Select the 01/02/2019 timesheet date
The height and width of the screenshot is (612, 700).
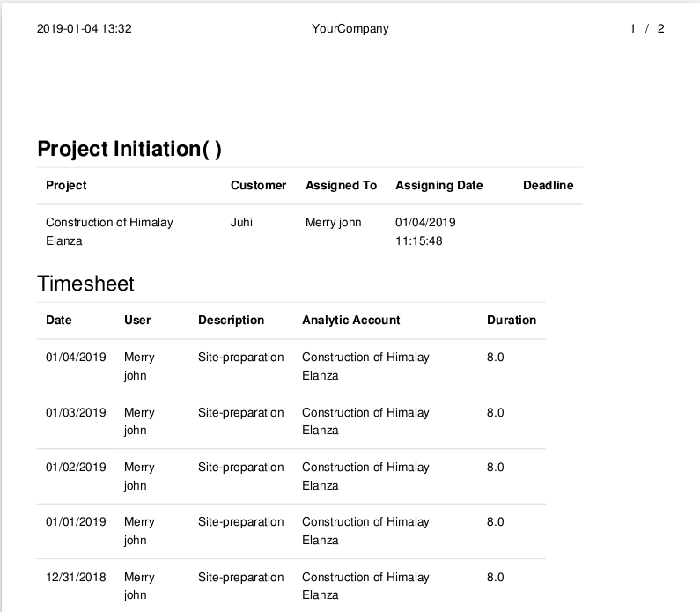click(x=76, y=468)
